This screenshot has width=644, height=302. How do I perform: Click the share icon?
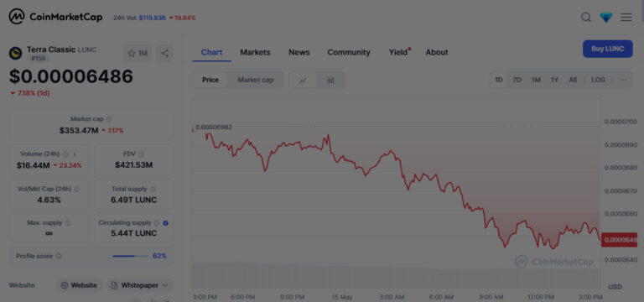coord(164,54)
